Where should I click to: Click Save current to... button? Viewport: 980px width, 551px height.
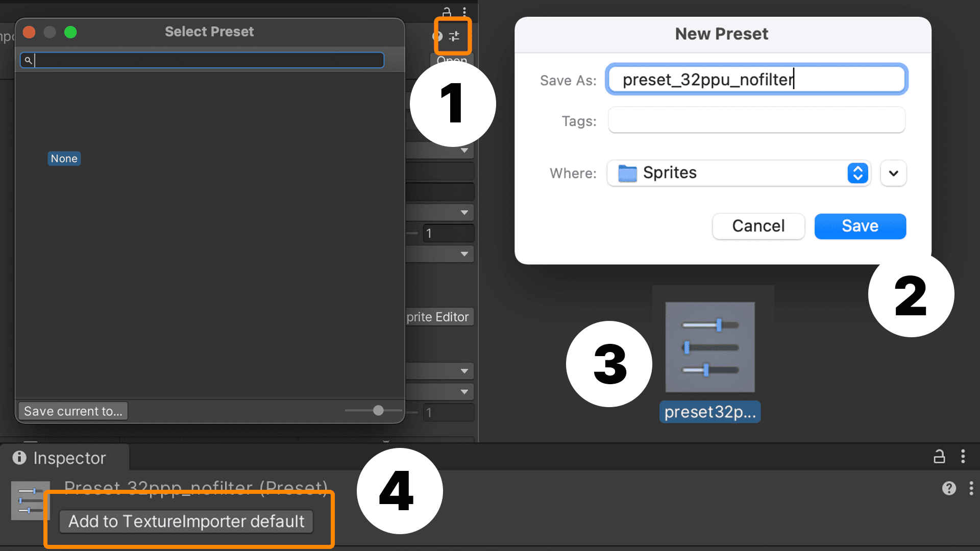click(73, 411)
